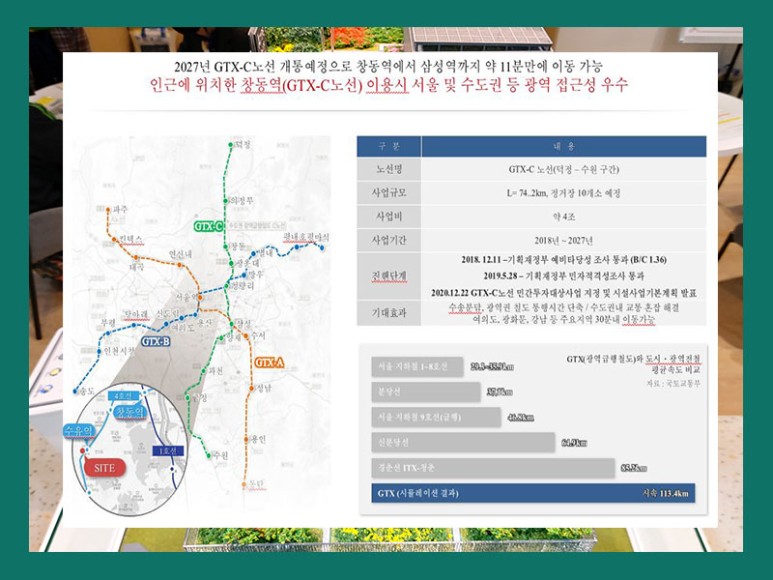Select the 기대효과 row label
The width and height of the screenshot is (773, 580).
[389, 313]
